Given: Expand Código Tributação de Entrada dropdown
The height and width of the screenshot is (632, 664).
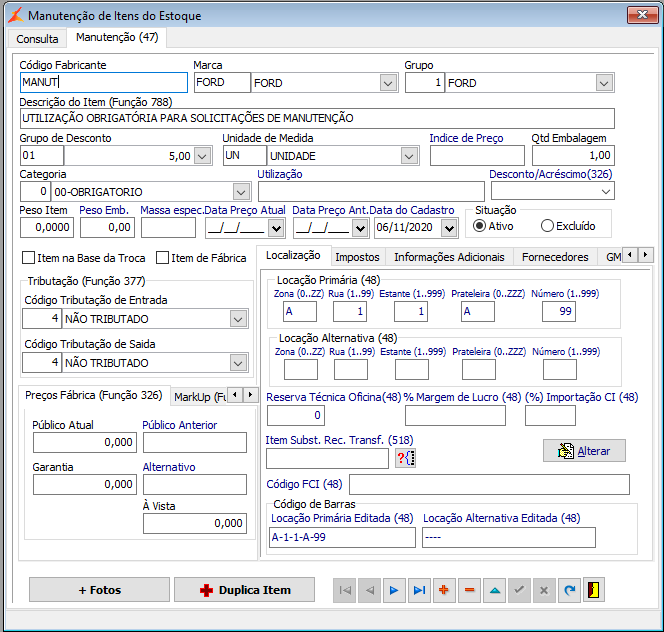Looking at the screenshot, I should [x=238, y=319].
